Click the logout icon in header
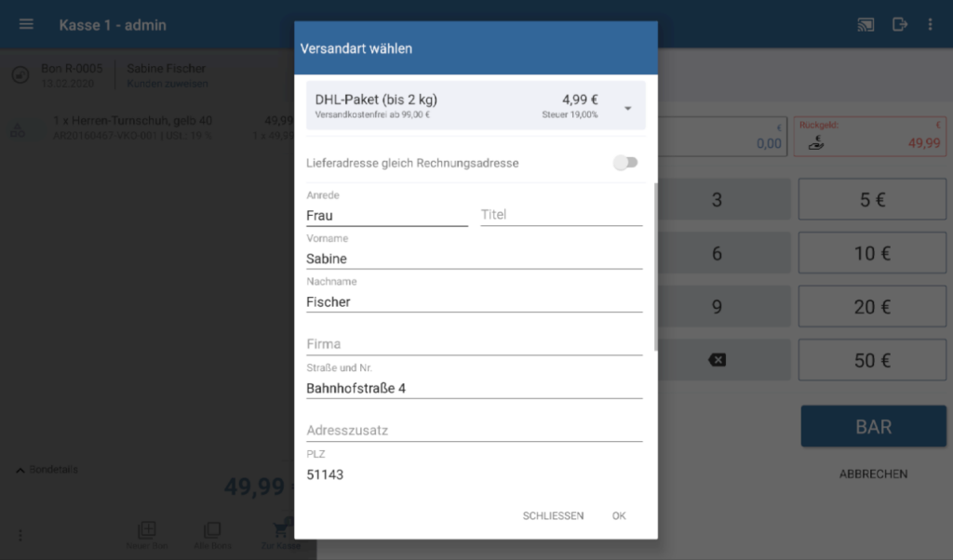Image resolution: width=953 pixels, height=560 pixels. pos(899,24)
